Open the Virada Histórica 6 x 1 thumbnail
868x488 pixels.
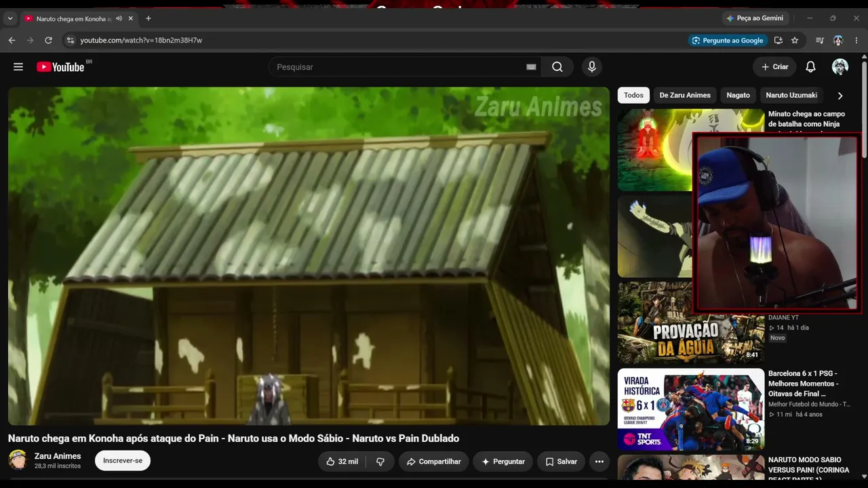pyautogui.click(x=691, y=409)
